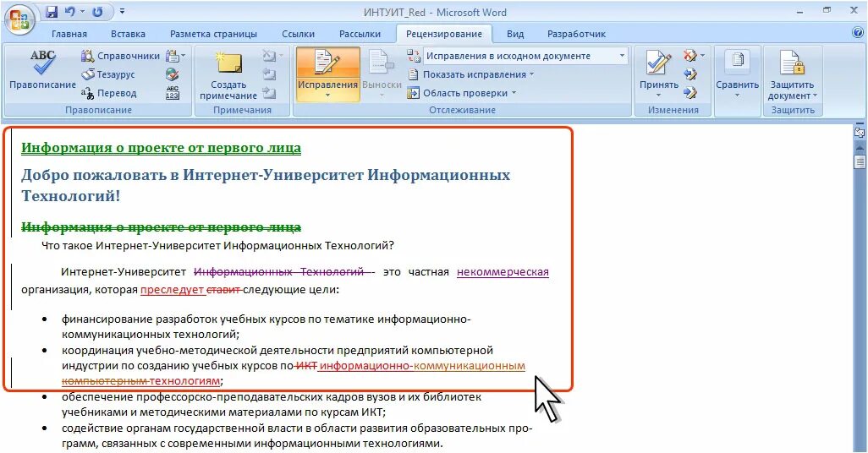Screen dimensions: 868x453
Task: Open Word help with the question mark icon
Action: coord(858,33)
